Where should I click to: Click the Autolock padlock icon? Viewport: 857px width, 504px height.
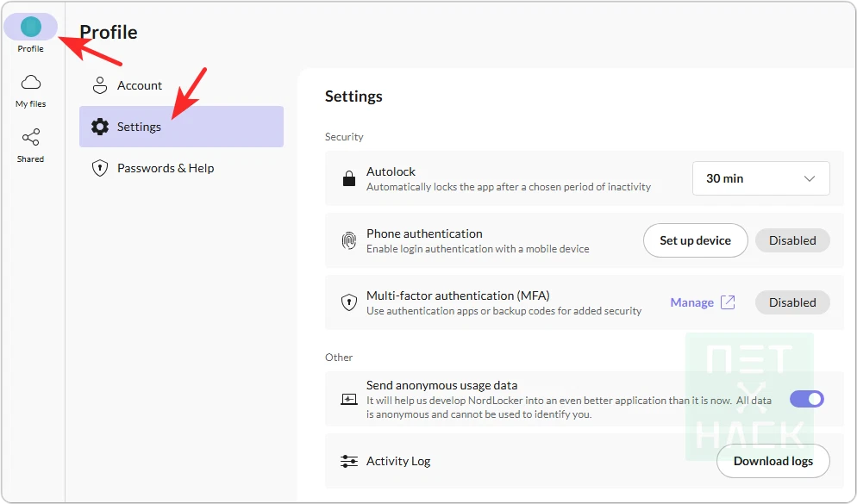pos(349,179)
